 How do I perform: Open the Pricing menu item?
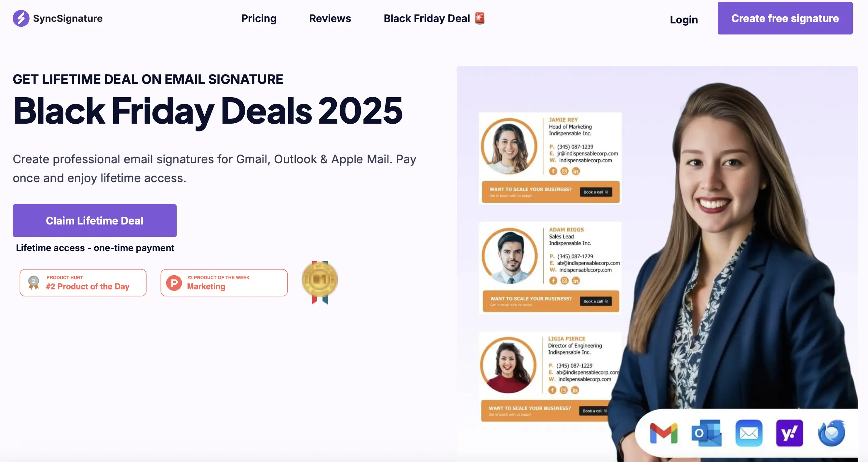point(259,18)
